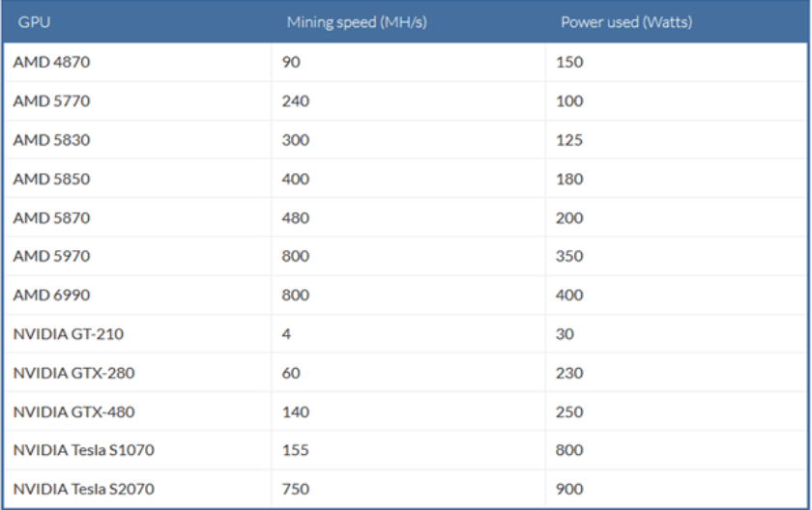Viewport: 812px width, 510px height.
Task: Select the 900 Watts power value
Action: (572, 490)
